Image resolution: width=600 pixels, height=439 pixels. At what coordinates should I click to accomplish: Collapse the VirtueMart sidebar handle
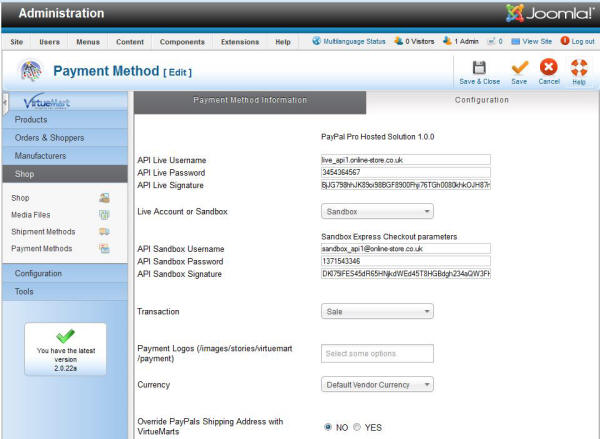point(5,103)
